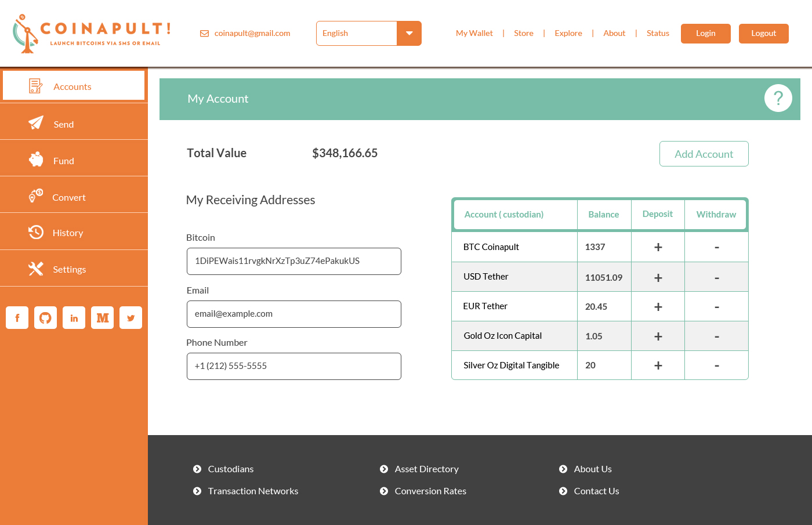Click the BTC Coinapult account name
812x525 pixels.
pyautogui.click(x=491, y=247)
